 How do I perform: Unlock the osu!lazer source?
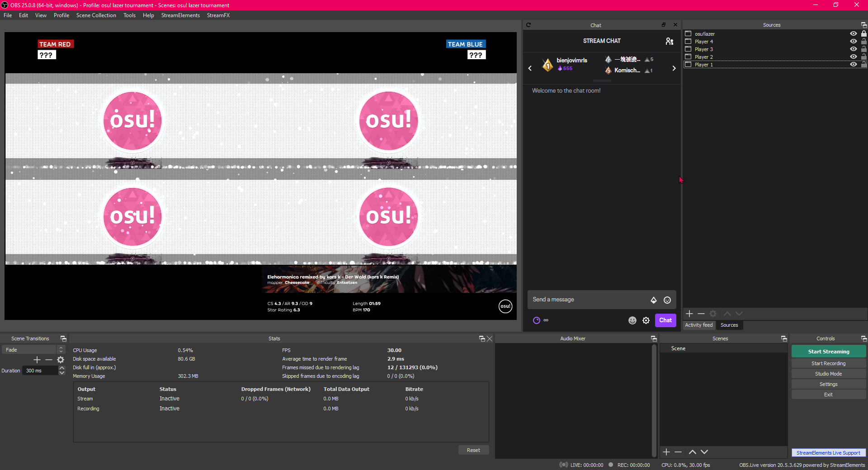tap(864, 34)
